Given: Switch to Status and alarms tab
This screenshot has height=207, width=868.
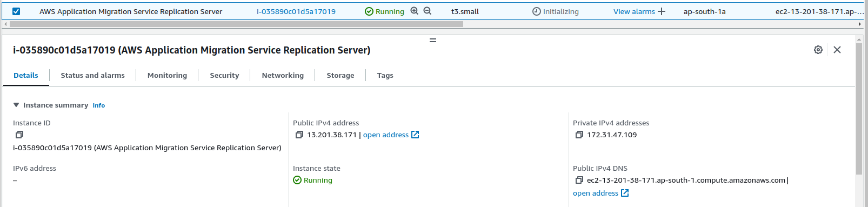Looking at the screenshot, I should tap(92, 76).
